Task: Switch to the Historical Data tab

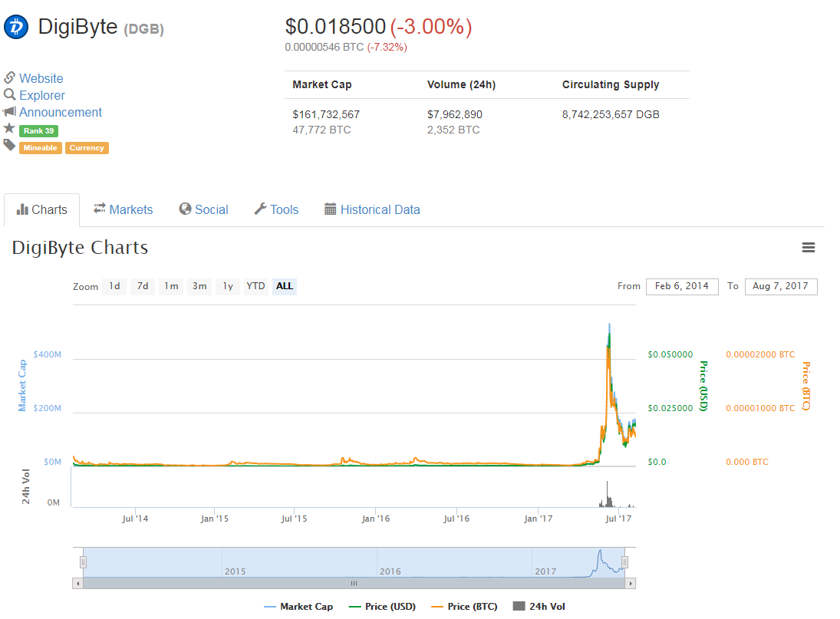Action: pos(372,210)
